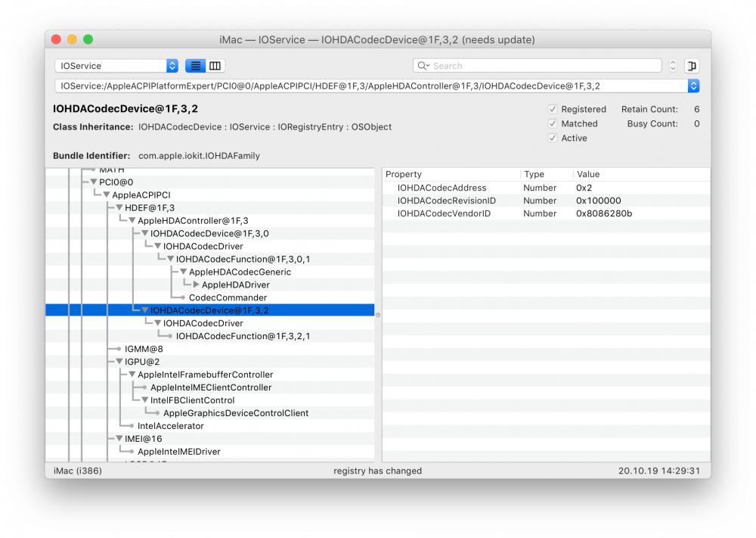Open the IOService plane dropdown

116,66
